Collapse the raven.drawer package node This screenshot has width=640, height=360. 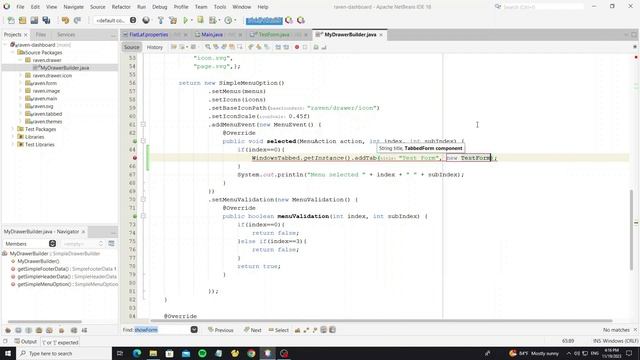20,60
